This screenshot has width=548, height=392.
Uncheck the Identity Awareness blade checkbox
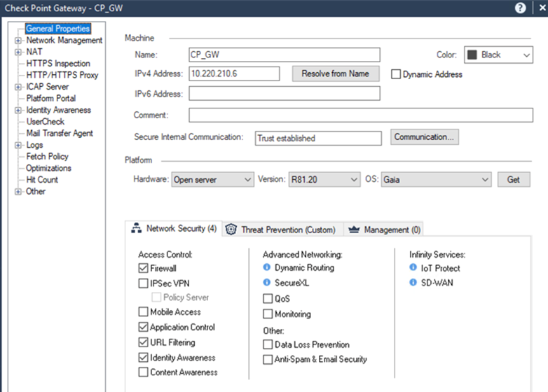143,358
